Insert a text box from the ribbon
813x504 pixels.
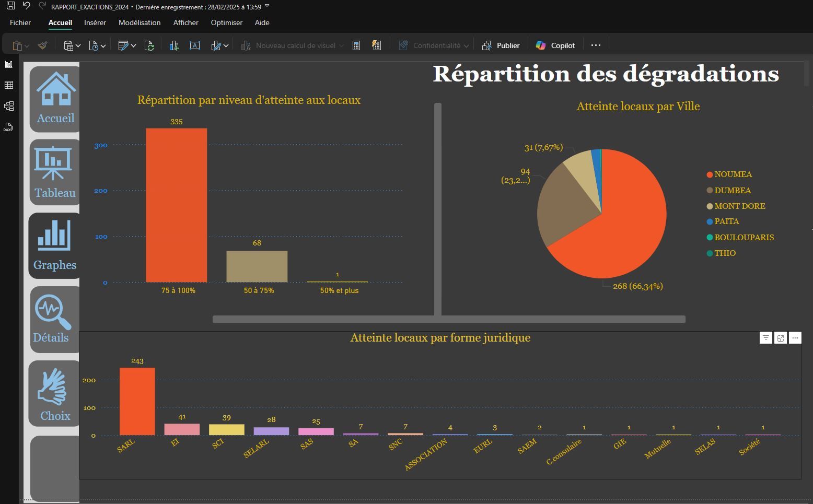coord(195,45)
